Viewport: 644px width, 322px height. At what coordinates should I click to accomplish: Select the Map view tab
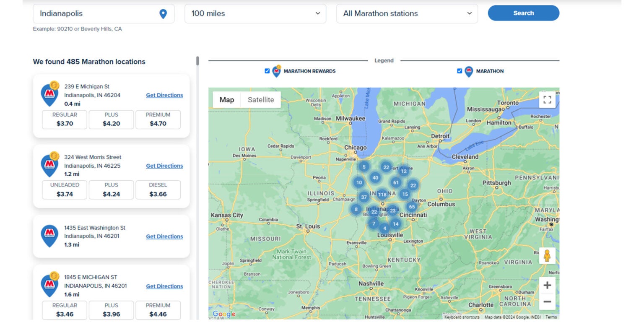pyautogui.click(x=227, y=100)
